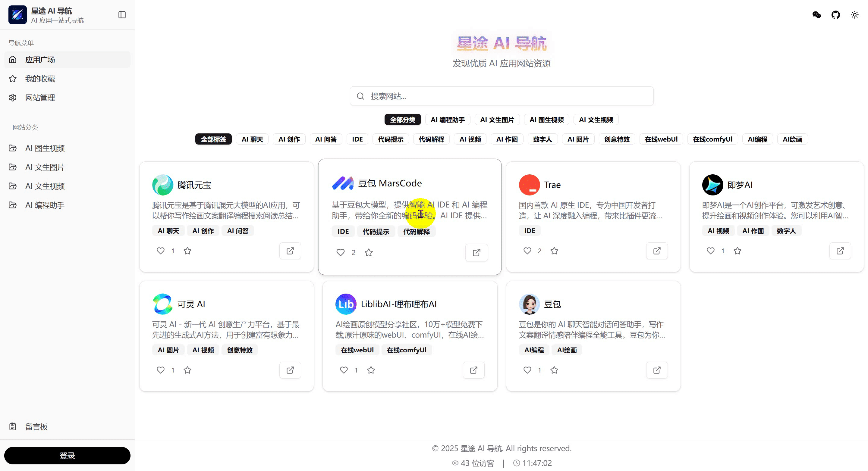Like the 可灵 AI card heart icon
The height and width of the screenshot is (471, 868).
click(161, 370)
